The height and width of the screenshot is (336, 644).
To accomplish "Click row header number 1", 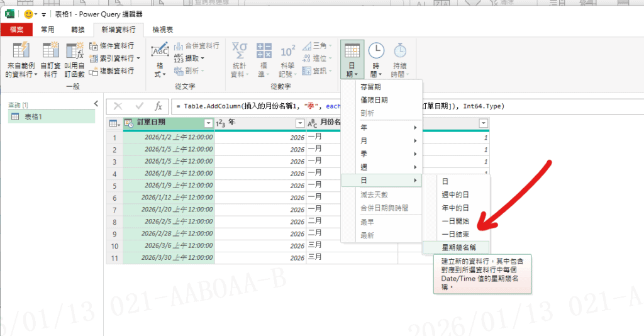I will (x=114, y=138).
